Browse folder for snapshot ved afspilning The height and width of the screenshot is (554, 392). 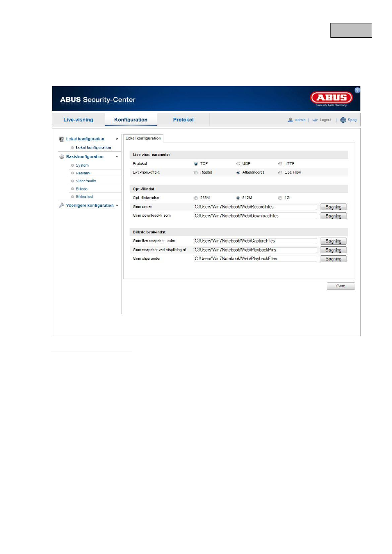point(333,250)
